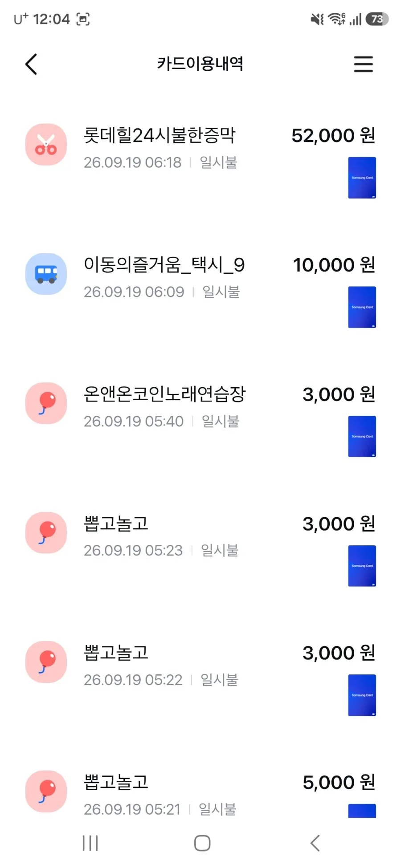This screenshot has width=401, height=868.
Task: Open recent apps from the navigation bar
Action: (90, 843)
